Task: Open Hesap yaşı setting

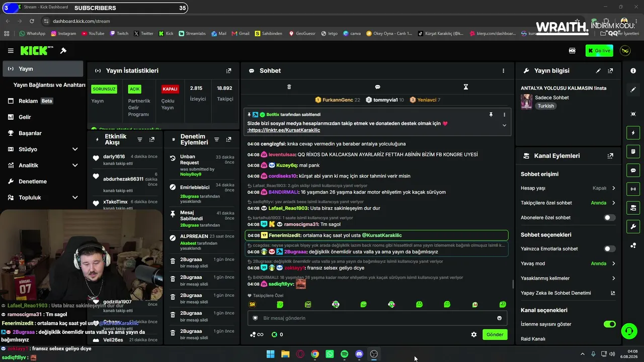Action: 568,188
